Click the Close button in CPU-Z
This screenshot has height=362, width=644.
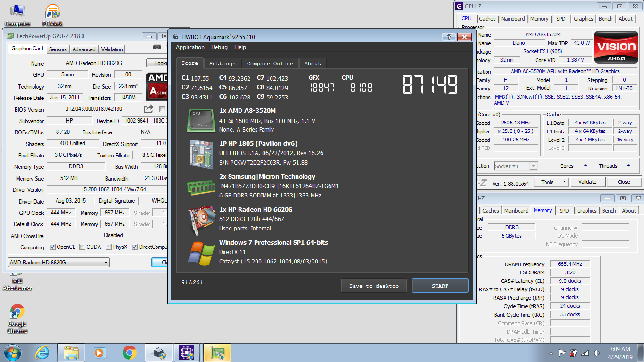click(624, 182)
